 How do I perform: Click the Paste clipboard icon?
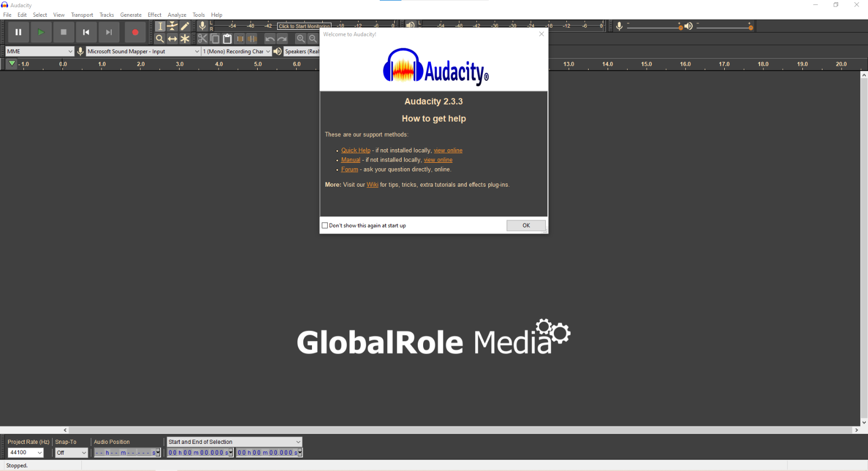click(227, 39)
